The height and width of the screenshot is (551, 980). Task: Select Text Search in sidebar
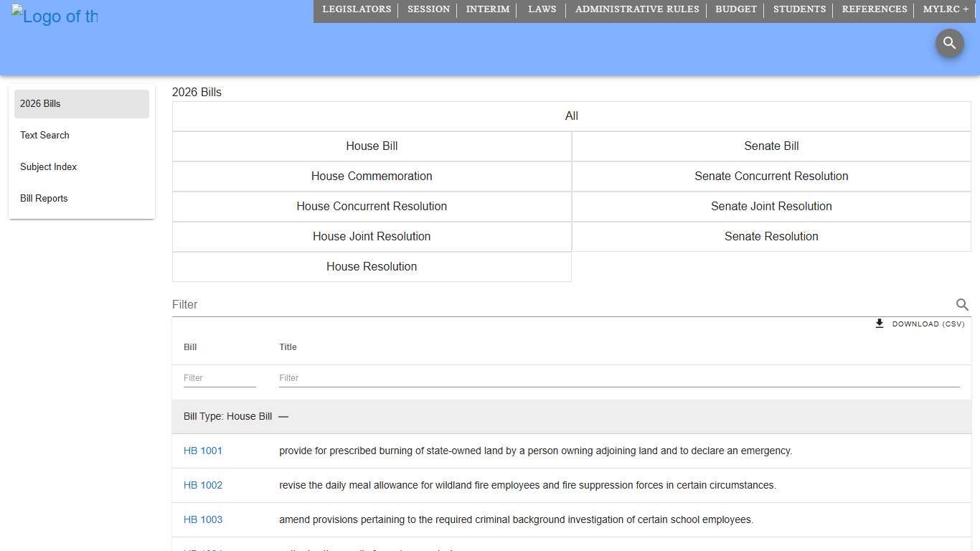[x=44, y=136]
